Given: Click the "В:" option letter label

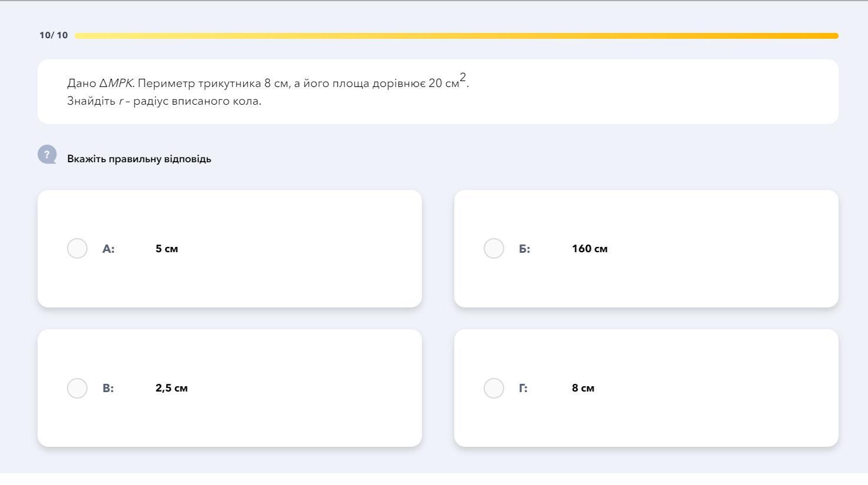Looking at the screenshot, I should click(x=108, y=388).
